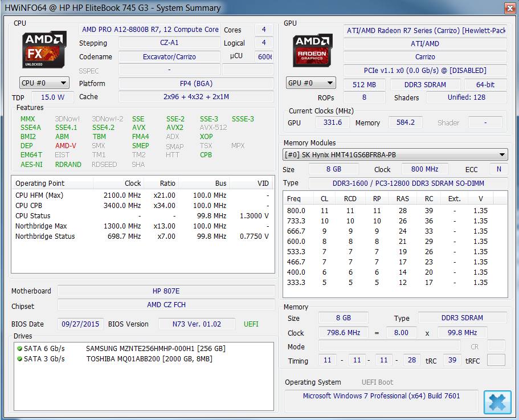The image size is (519, 420).
Task: Click the CL column header in memory timings
Action: 324,198
